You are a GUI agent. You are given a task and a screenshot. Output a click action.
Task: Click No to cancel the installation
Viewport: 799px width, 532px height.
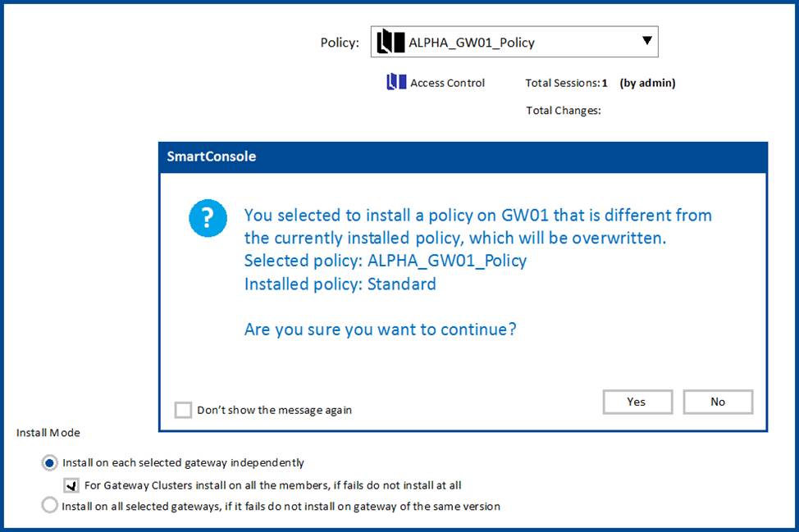(718, 402)
